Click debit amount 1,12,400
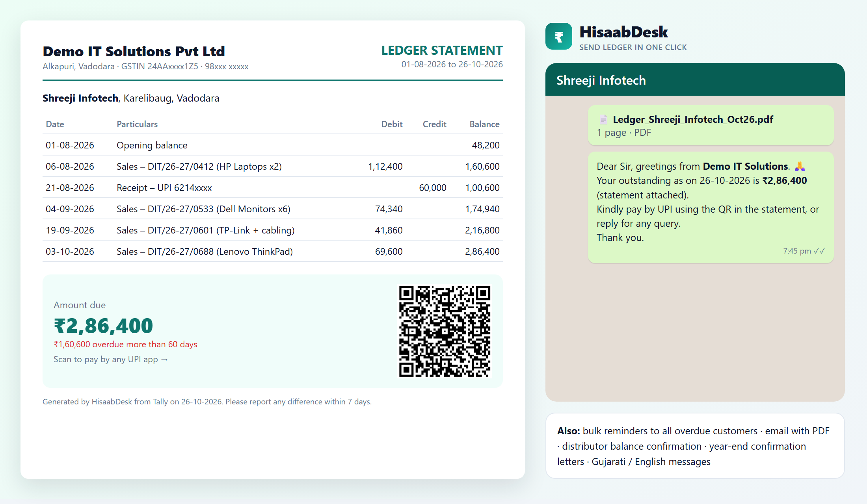 click(385, 167)
